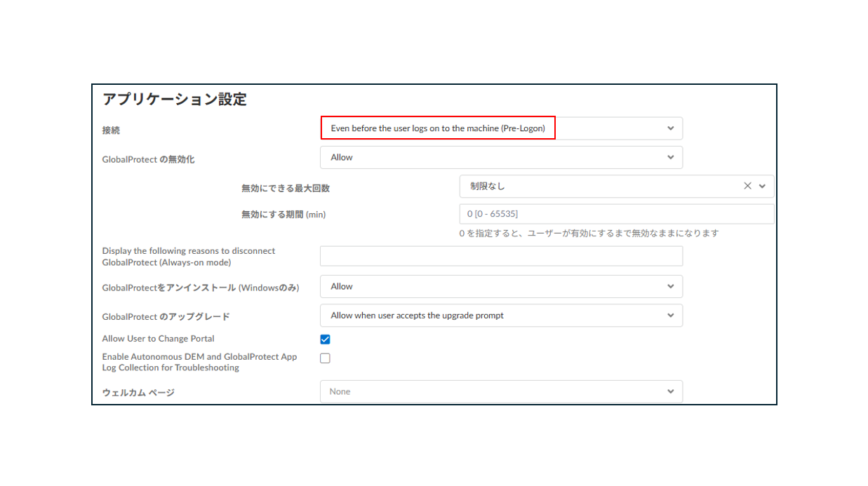
Task: Enable the Autonomous DEM log collection checkbox
Action: [x=325, y=358]
